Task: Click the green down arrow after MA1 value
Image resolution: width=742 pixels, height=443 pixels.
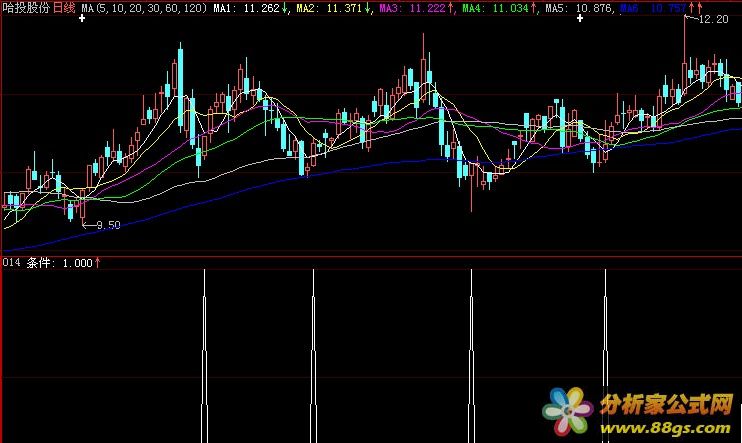Action: [286, 8]
